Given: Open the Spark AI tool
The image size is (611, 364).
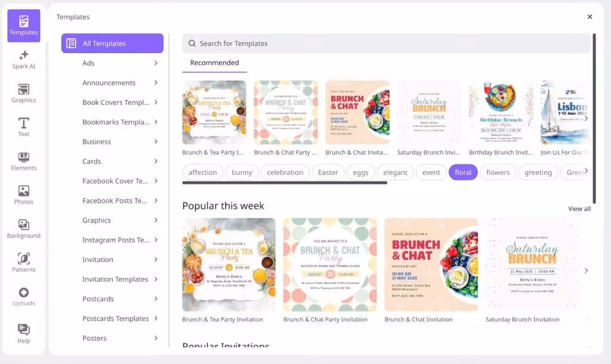Looking at the screenshot, I should point(24,59).
